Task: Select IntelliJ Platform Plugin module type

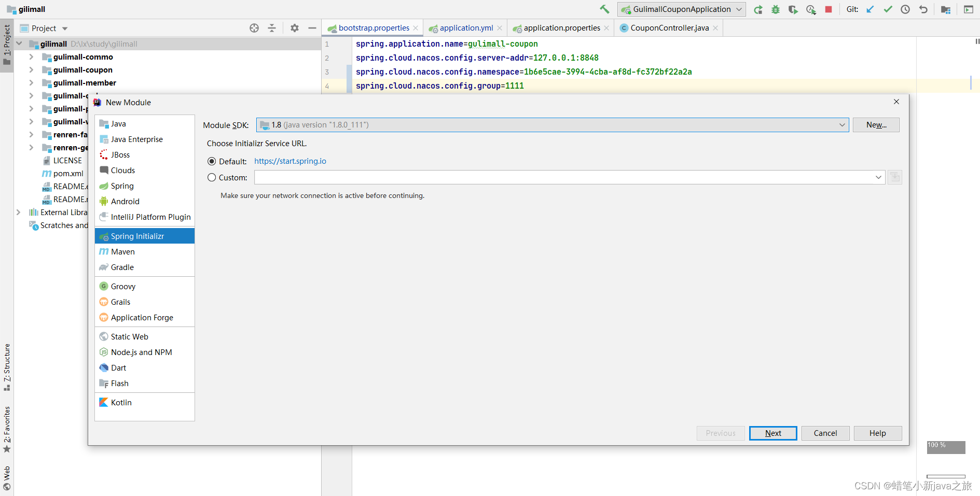Action: pyautogui.click(x=145, y=217)
